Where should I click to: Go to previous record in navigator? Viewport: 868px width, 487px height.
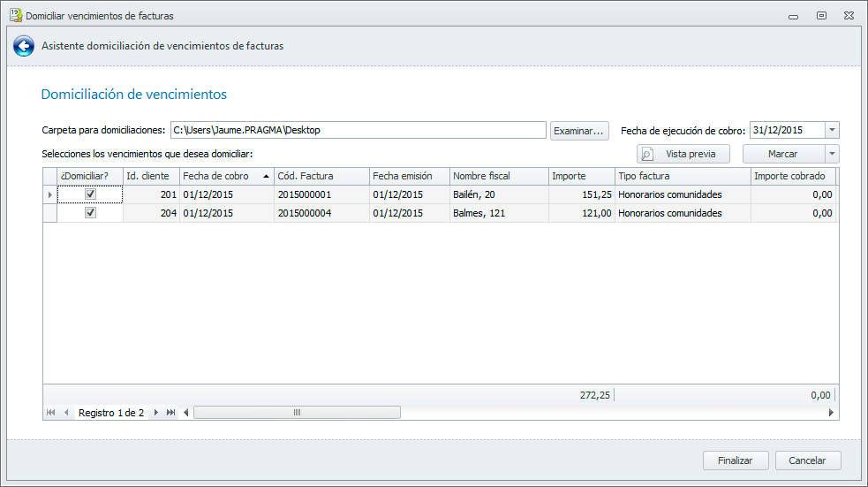(x=66, y=413)
